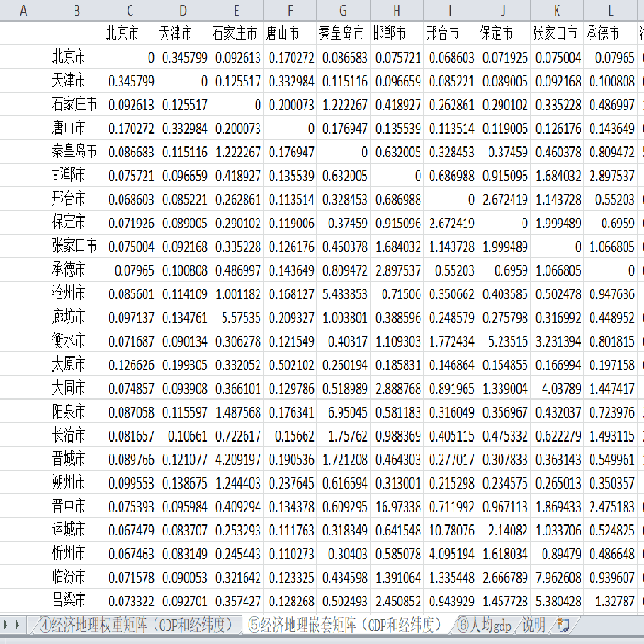644x644 pixels.
Task: Open the ⑥人均gdp sheet tab
Action: pyautogui.click(x=484, y=625)
